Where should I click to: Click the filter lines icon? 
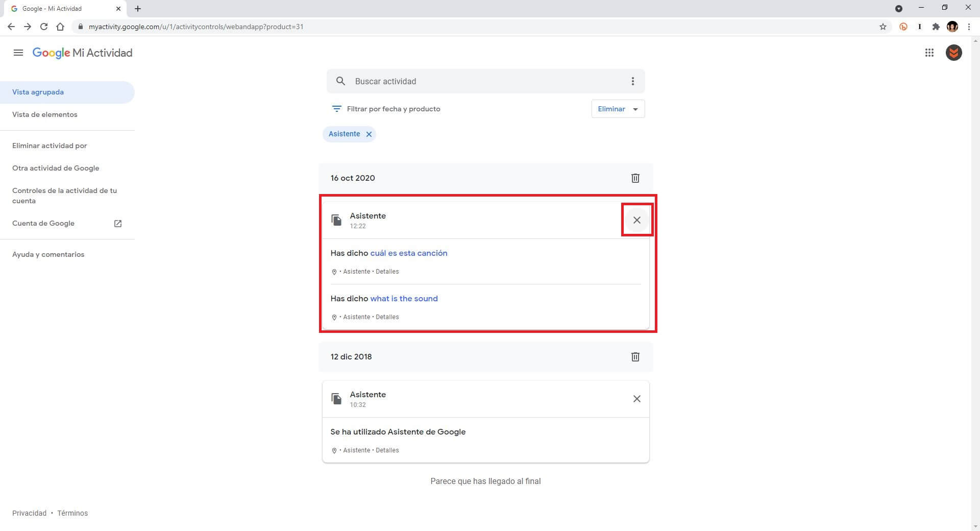pos(336,109)
